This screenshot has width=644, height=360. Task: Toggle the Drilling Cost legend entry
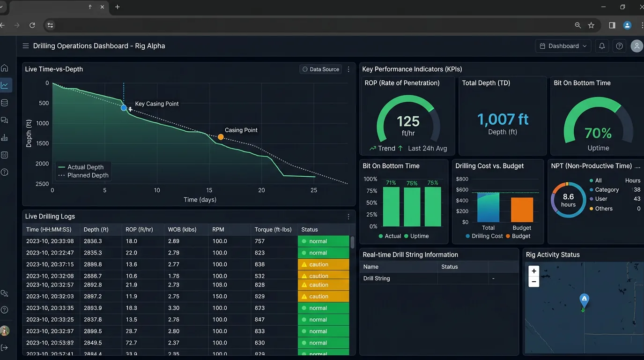pyautogui.click(x=484, y=236)
